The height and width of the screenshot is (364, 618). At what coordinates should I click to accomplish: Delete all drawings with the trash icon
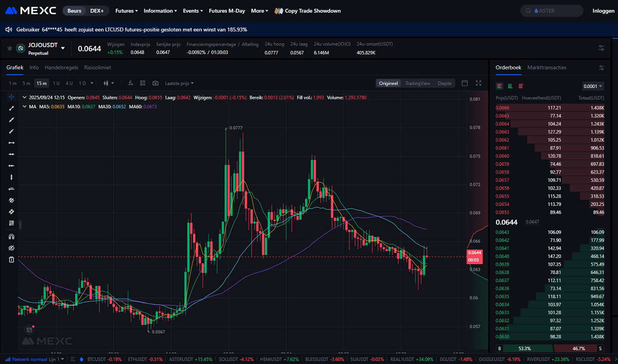(x=11, y=259)
